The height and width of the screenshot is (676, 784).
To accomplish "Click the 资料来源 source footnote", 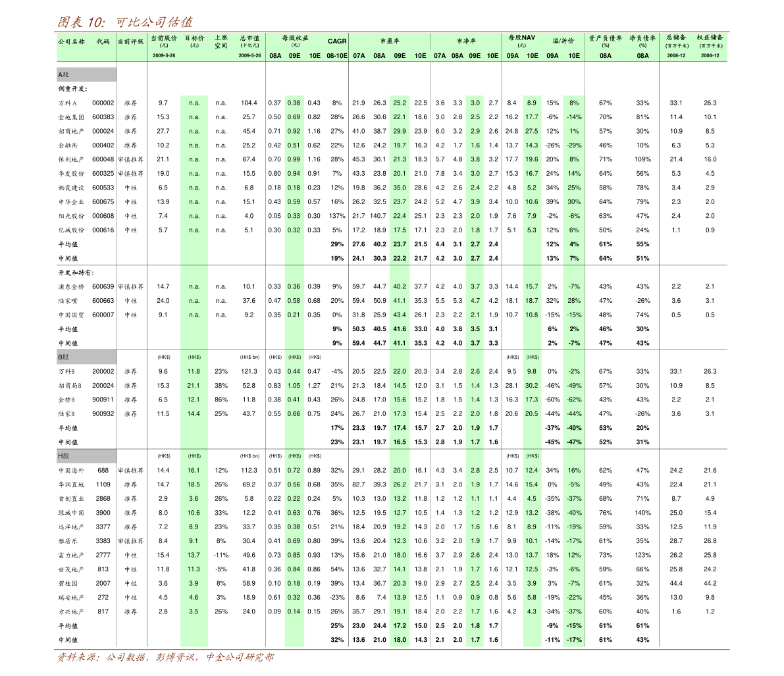I will pyautogui.click(x=165, y=658).
